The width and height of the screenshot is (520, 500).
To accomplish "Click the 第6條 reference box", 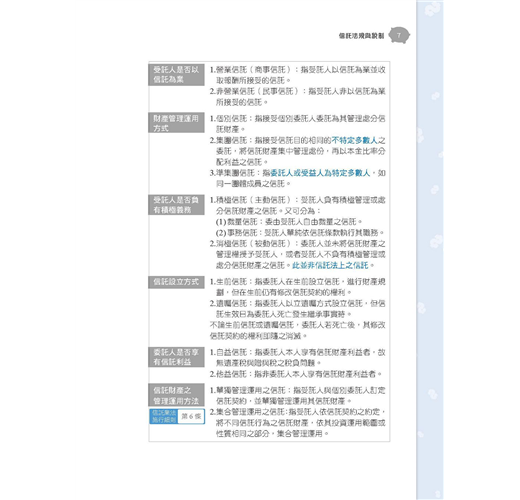I will click(191, 416).
